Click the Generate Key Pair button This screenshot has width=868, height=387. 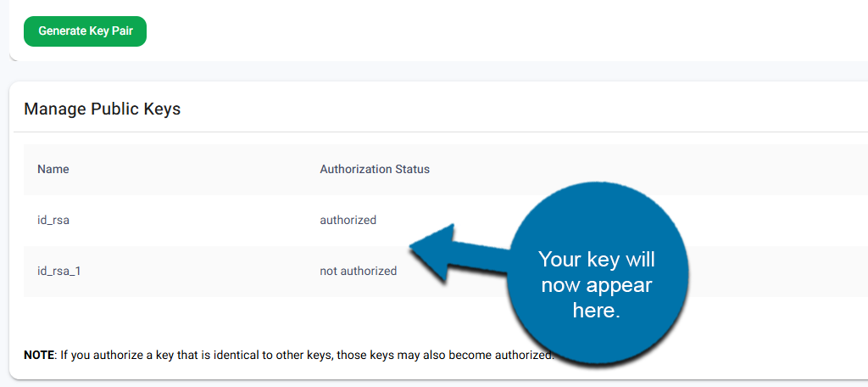[85, 31]
